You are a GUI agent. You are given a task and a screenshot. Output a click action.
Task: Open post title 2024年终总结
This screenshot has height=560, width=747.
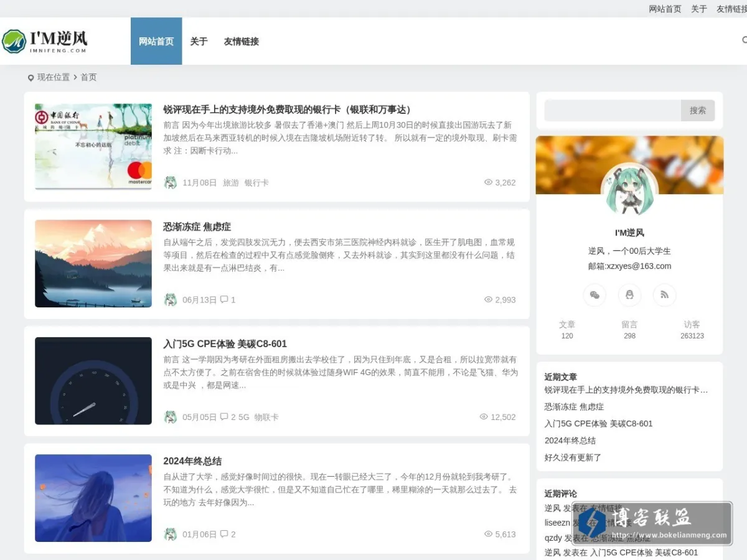click(192, 461)
